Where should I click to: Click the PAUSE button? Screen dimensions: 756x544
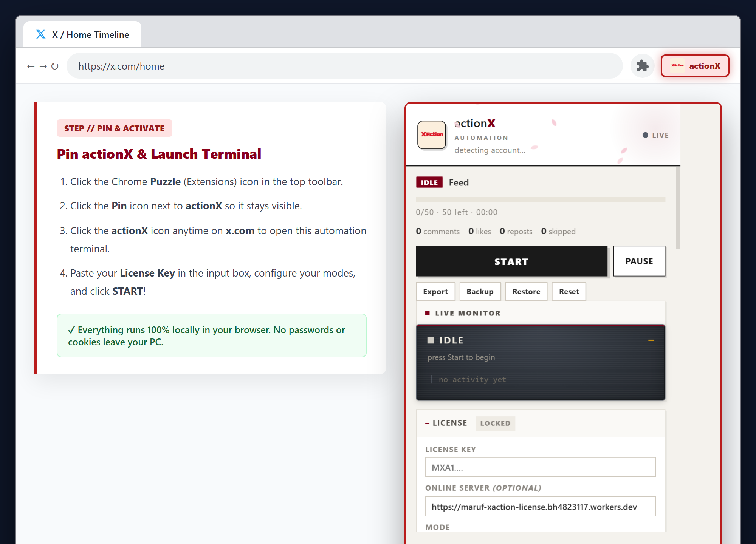[639, 261]
